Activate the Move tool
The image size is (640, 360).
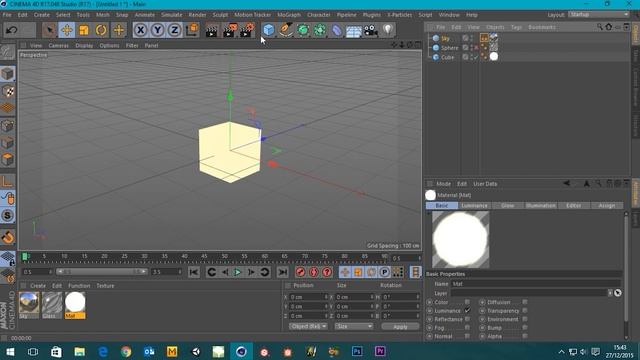coord(67,30)
